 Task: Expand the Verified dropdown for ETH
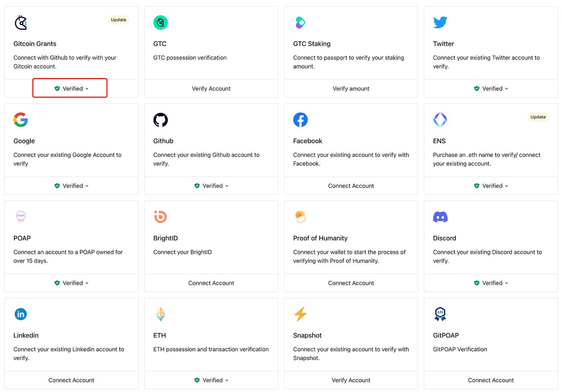211,380
